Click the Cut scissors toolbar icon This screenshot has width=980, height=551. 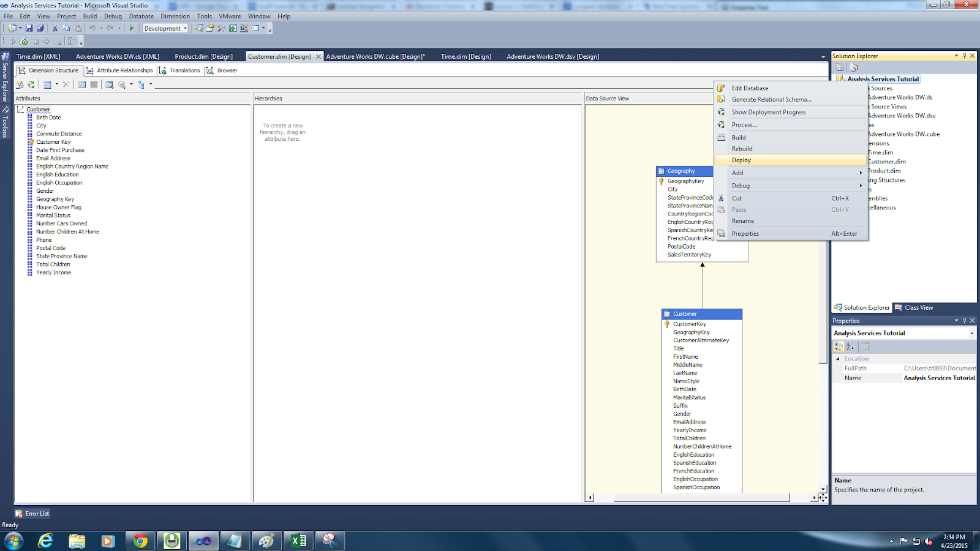tap(55, 28)
